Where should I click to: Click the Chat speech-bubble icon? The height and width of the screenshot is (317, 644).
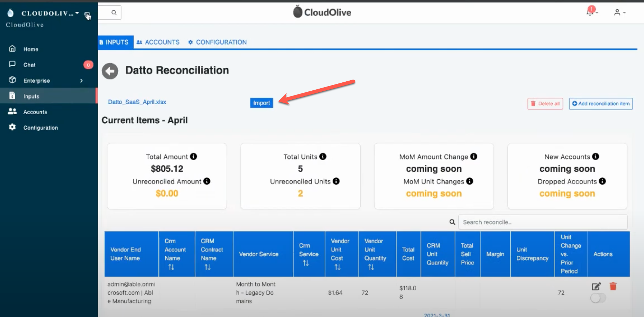click(12, 64)
